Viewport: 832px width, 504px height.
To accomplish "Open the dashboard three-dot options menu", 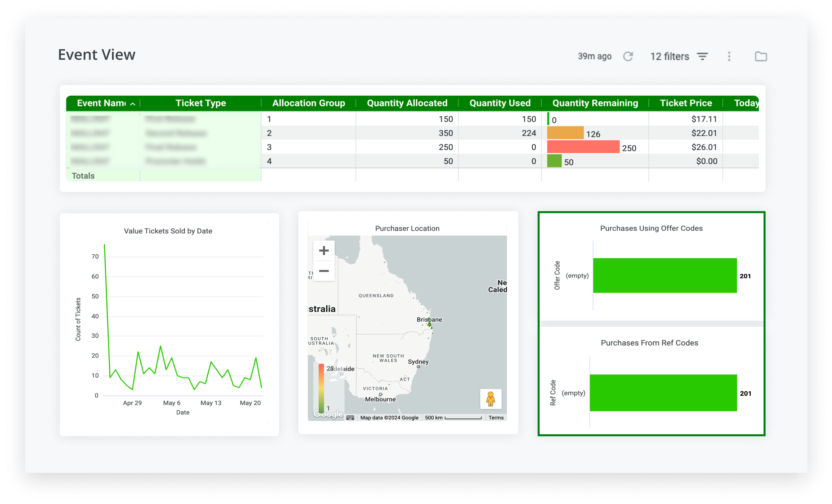I will (729, 56).
